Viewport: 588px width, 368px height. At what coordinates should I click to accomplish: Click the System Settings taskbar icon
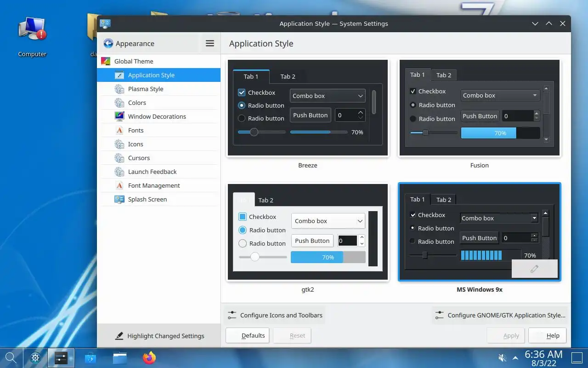[61, 358]
